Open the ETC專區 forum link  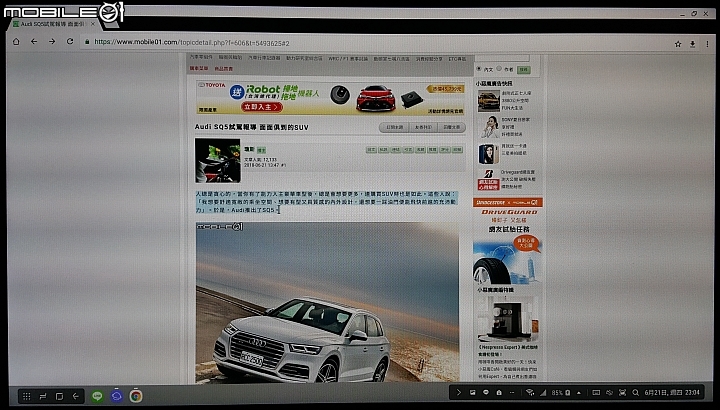pyautogui.click(x=457, y=59)
